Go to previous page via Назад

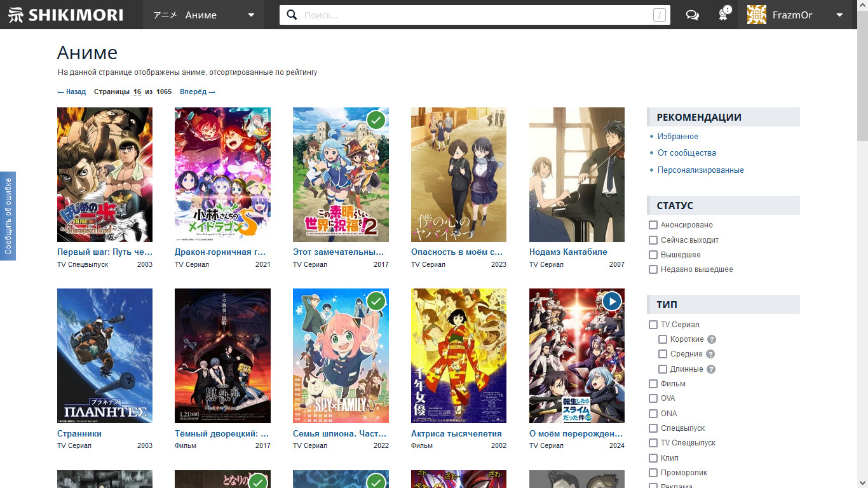click(x=71, y=91)
